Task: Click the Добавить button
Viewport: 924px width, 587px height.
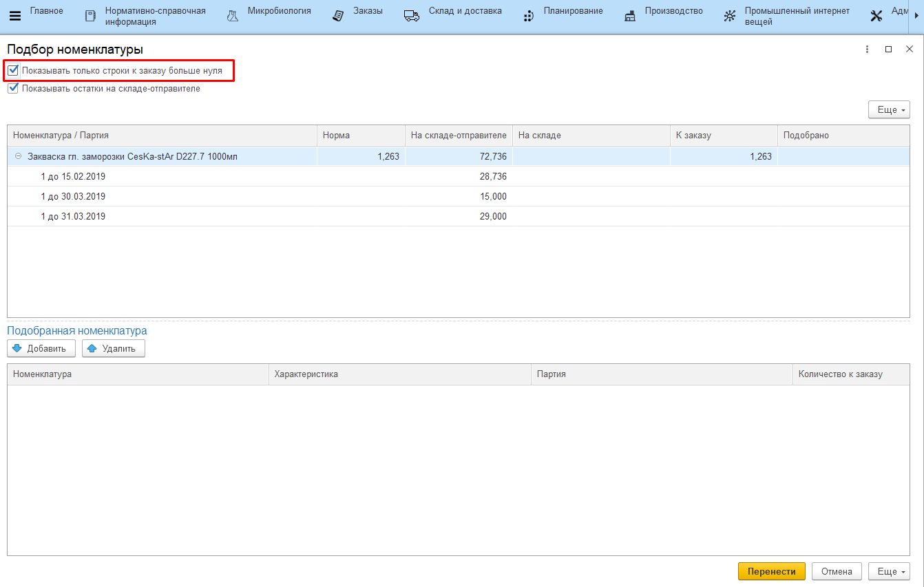Action: (x=41, y=348)
